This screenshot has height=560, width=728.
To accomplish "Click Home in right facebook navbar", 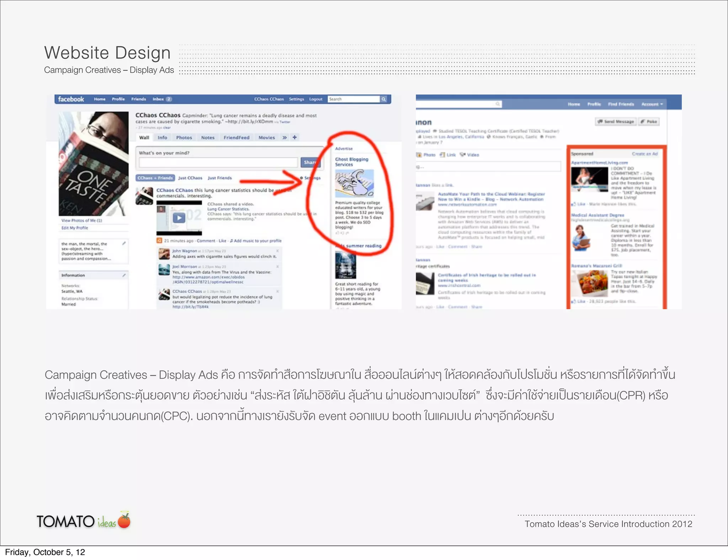I will (574, 104).
